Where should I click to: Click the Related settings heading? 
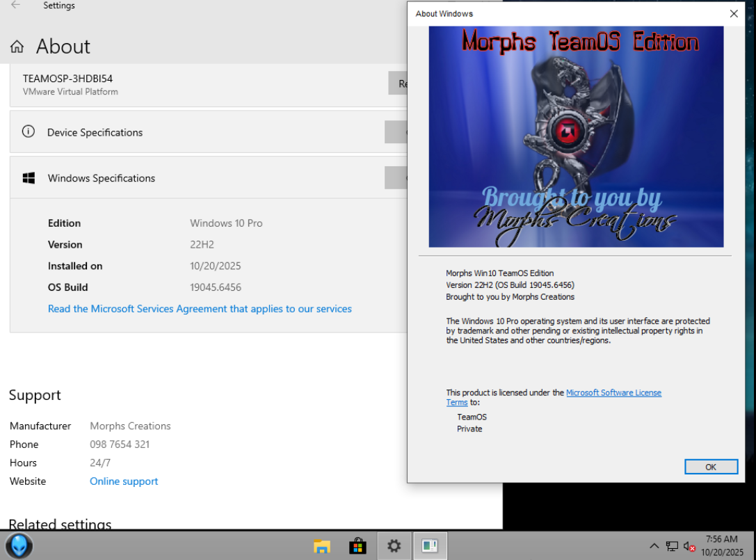[61, 524]
